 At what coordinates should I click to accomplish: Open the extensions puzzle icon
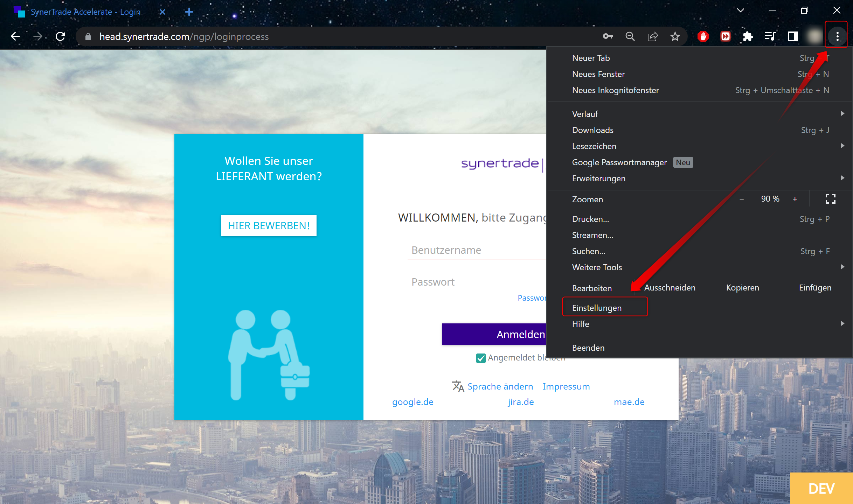pyautogui.click(x=748, y=36)
